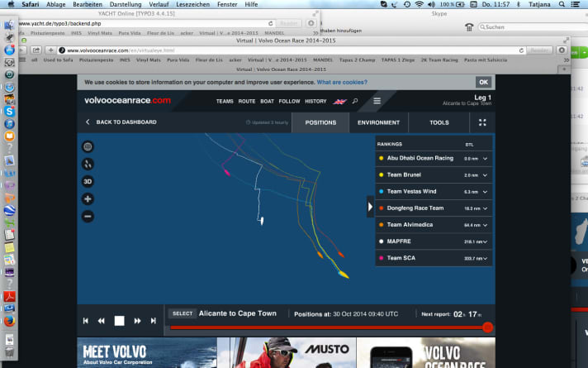588x368 pixels.
Task: Click the Safari share button
Action: [x=36, y=50]
